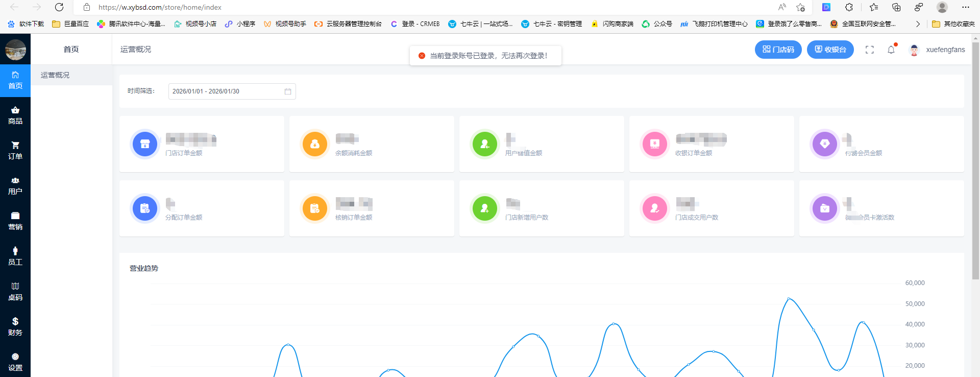Open 用户 users section

(15, 186)
